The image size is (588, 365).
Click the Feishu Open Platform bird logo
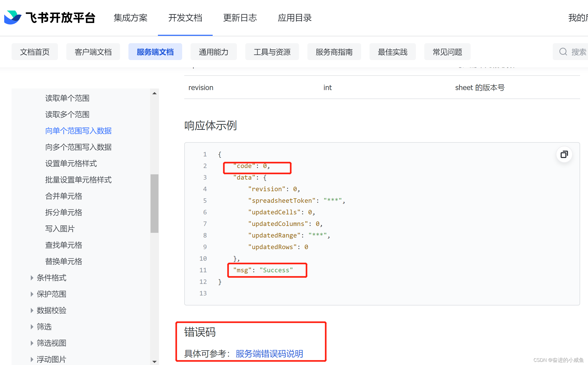coord(13,17)
